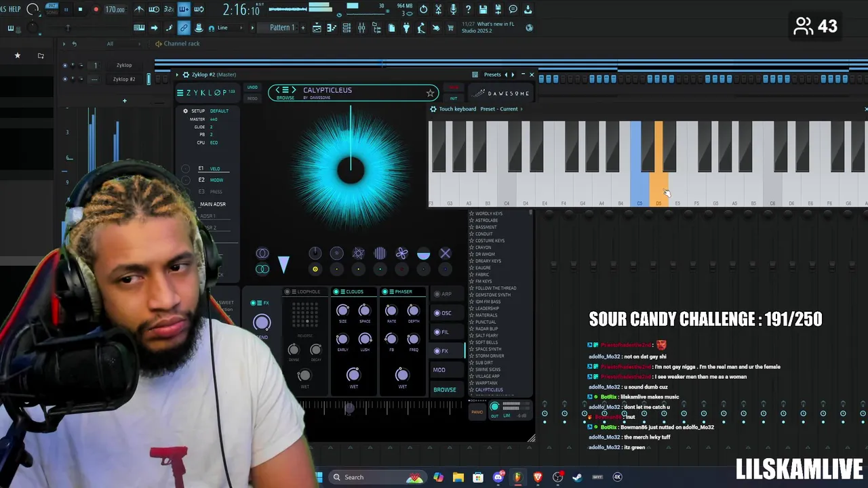Toggle the metronome icon

tap(139, 9)
